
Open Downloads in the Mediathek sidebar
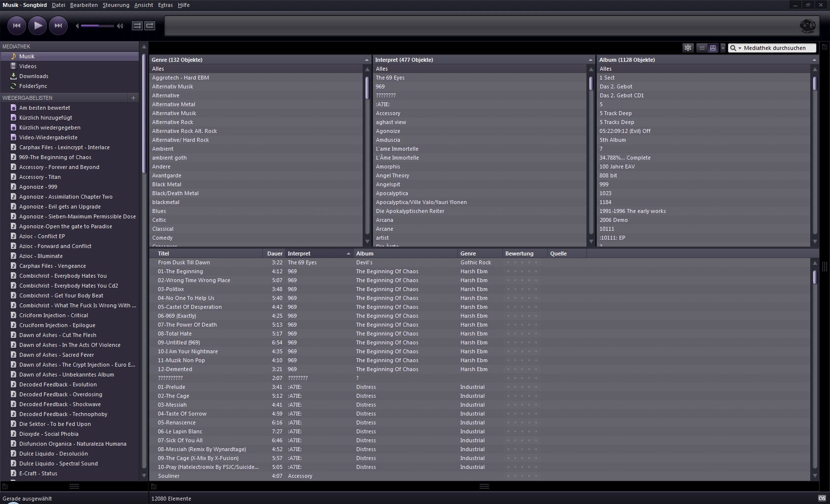[34, 76]
